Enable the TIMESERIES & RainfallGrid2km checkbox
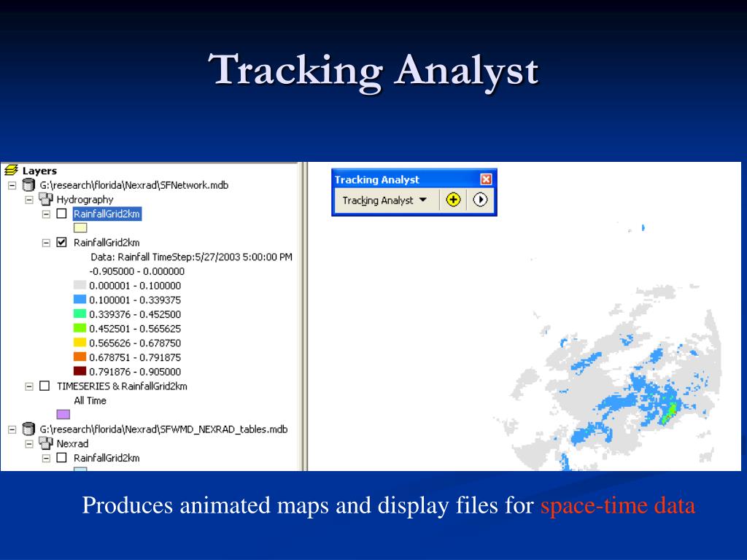 click(44, 386)
